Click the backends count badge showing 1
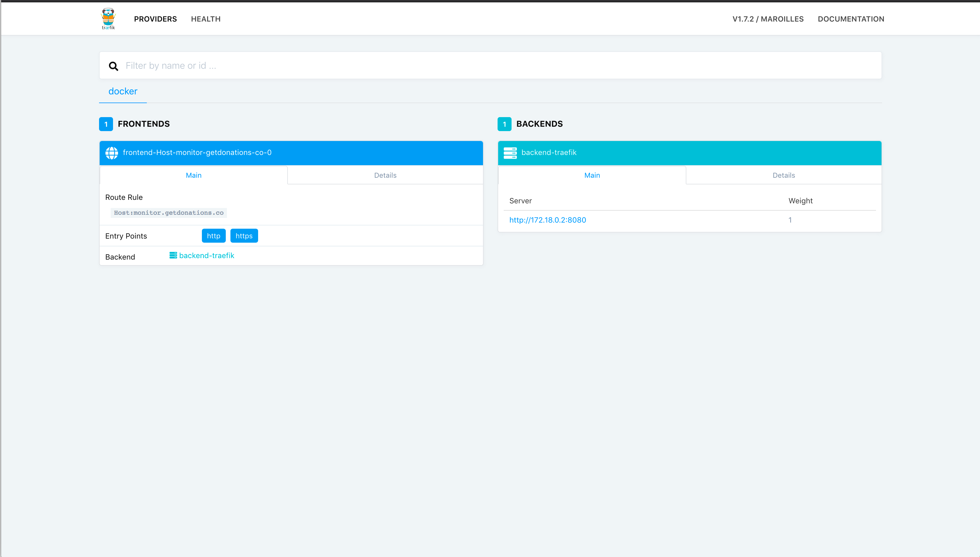Viewport: 980px width, 557px height. [505, 124]
